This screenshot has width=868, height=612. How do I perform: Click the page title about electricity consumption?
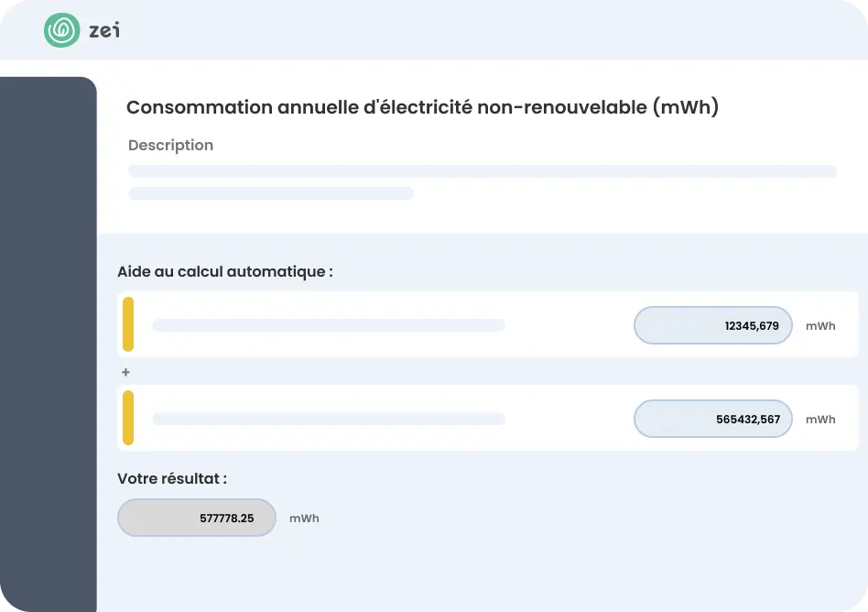423,107
